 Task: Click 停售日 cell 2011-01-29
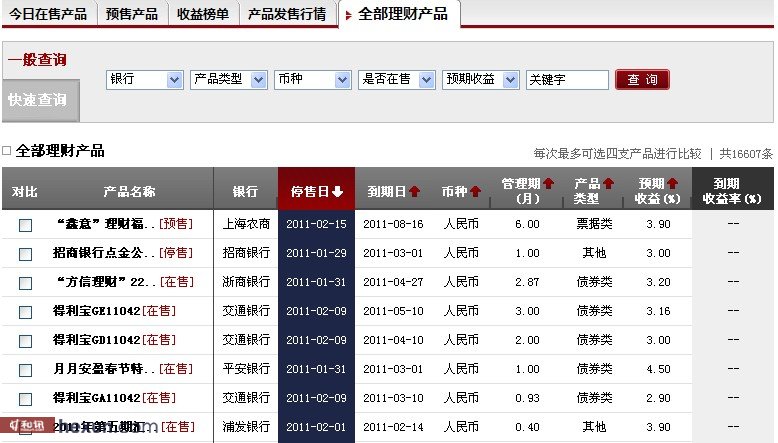[x=317, y=253]
